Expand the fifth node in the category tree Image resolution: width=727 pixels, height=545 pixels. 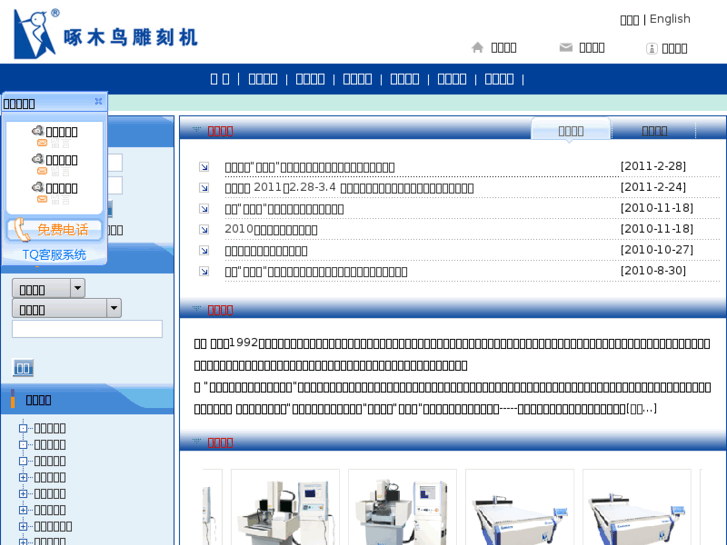(23, 494)
